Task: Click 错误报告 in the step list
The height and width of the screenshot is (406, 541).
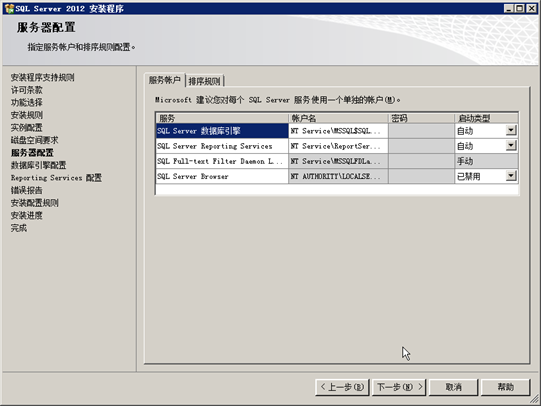Action: point(27,190)
